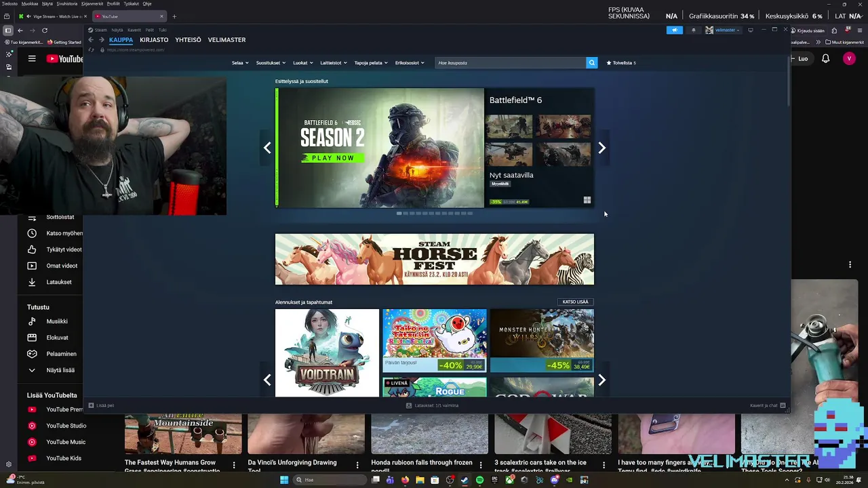Open YouTube account avatar V
This screenshot has height=488, width=868.
coord(849,59)
